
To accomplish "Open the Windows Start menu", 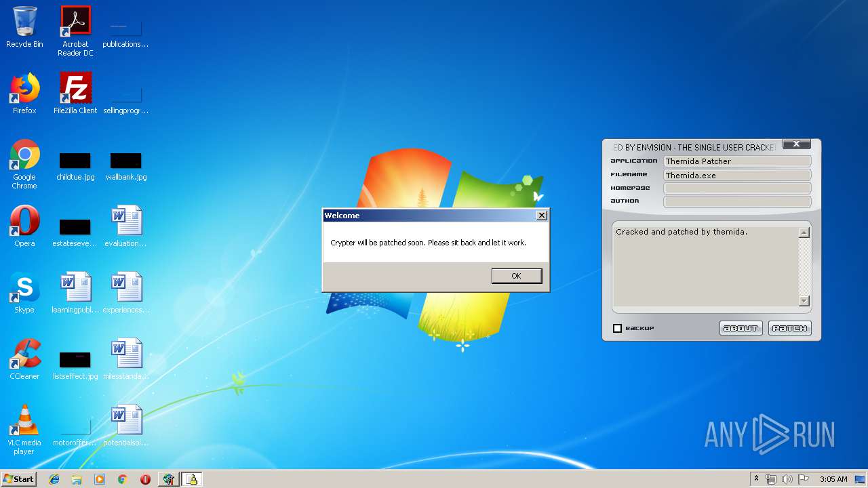I will 18,479.
